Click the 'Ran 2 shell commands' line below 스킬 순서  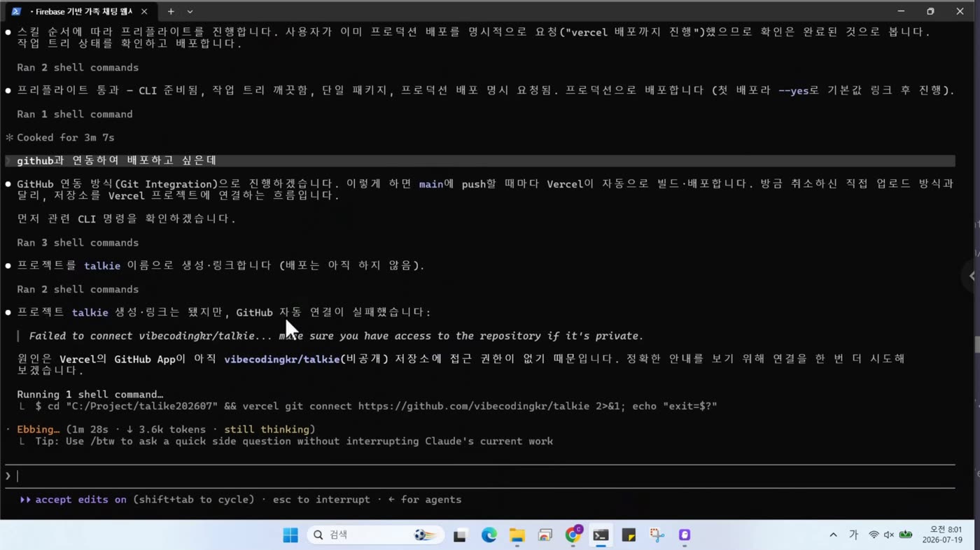tap(78, 67)
